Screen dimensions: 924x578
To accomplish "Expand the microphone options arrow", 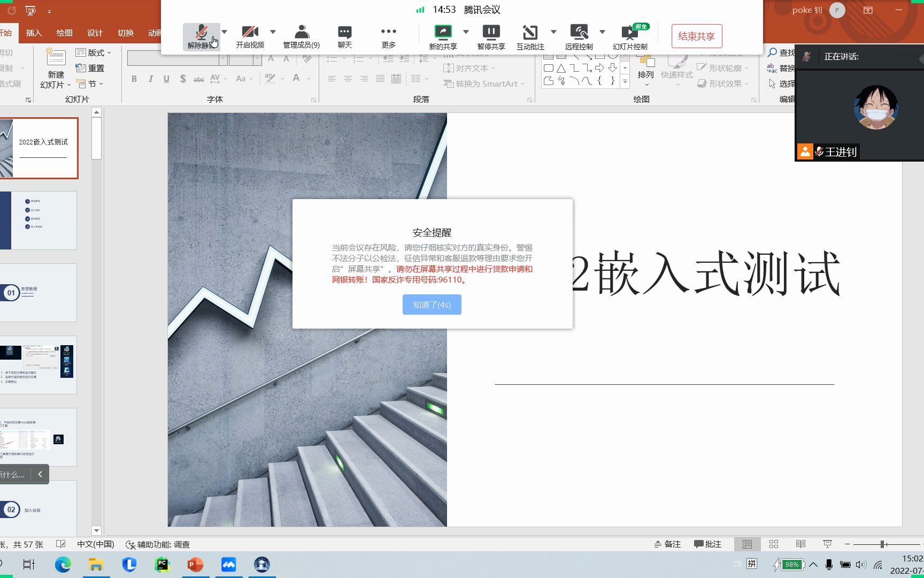I will point(225,32).
